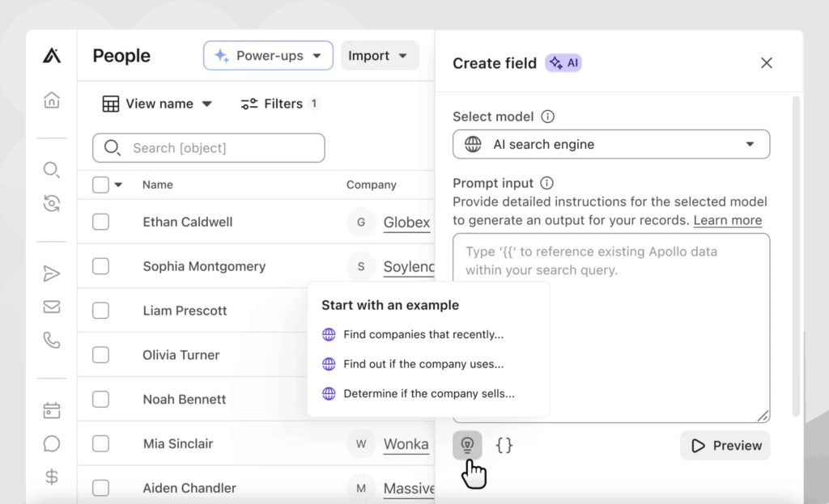Open the Emails envelope icon
Screen dimensions: 829x504
coord(52,307)
